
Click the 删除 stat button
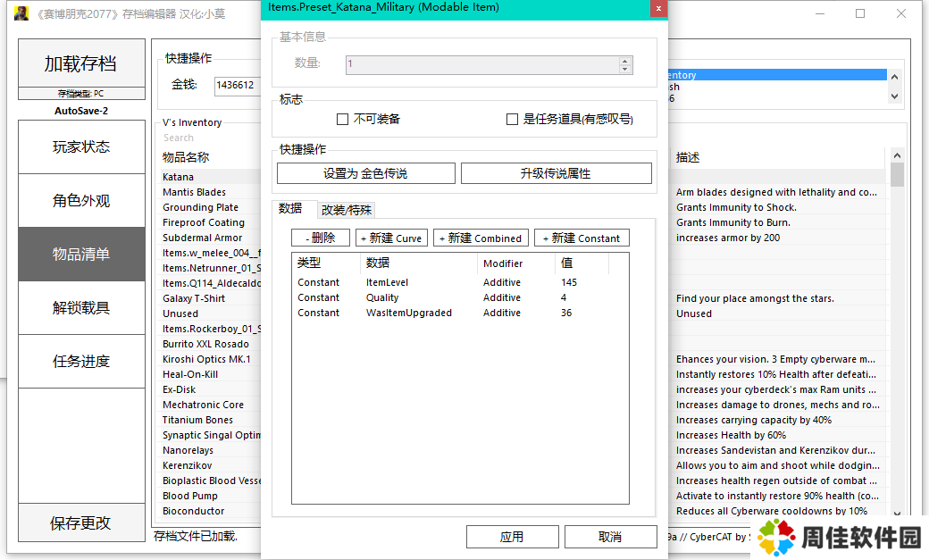(320, 238)
